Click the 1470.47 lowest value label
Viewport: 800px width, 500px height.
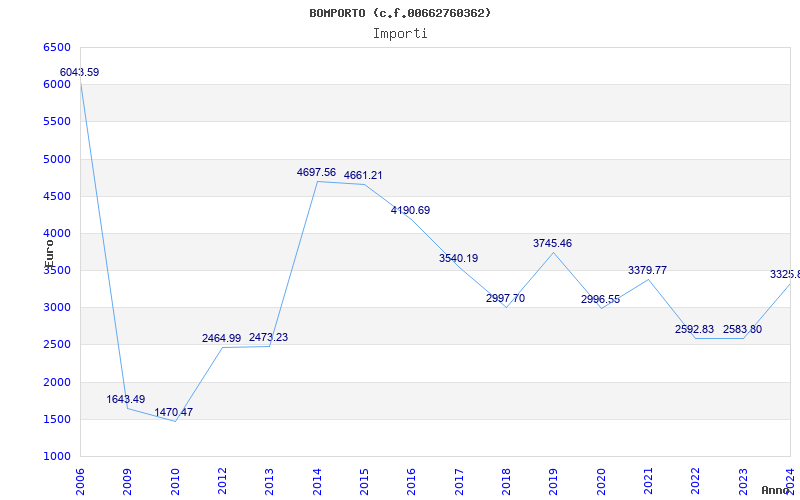[173, 412]
